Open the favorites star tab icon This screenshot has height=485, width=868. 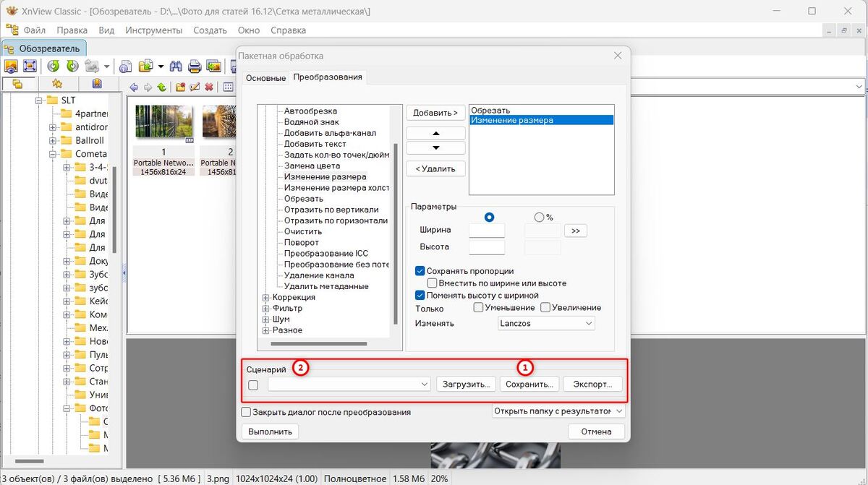tap(57, 85)
